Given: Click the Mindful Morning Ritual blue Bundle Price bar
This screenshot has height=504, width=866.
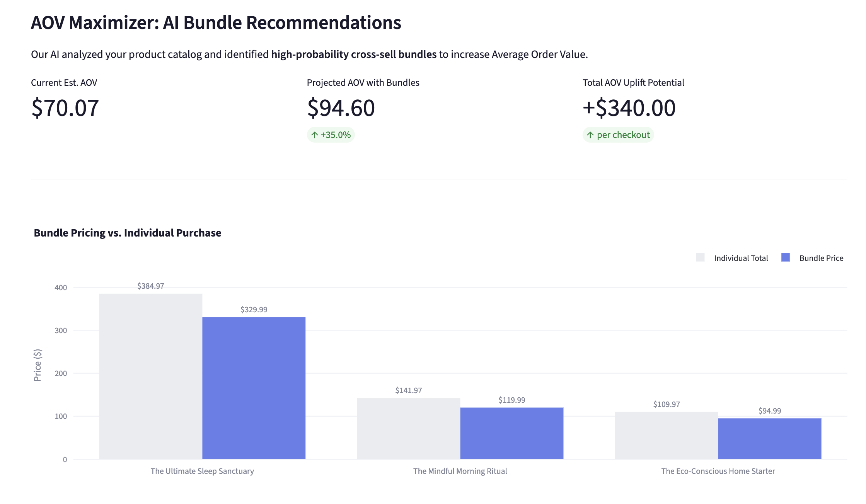Looking at the screenshot, I should (512, 433).
